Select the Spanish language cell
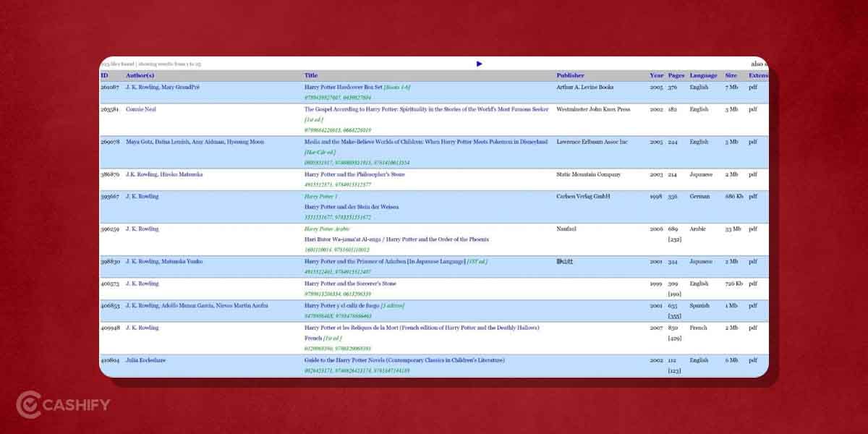The height and width of the screenshot is (434, 868). tap(699, 305)
